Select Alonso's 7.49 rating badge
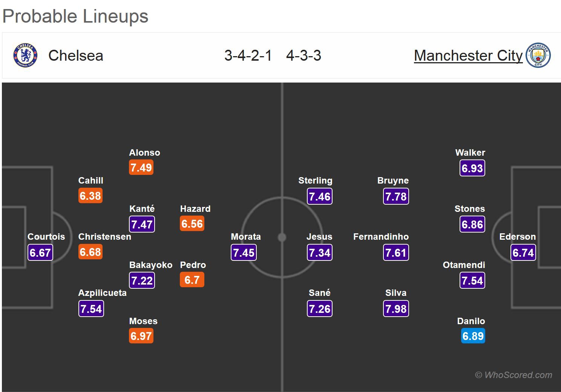Image resolution: width=561 pixels, height=392 pixels. click(141, 168)
